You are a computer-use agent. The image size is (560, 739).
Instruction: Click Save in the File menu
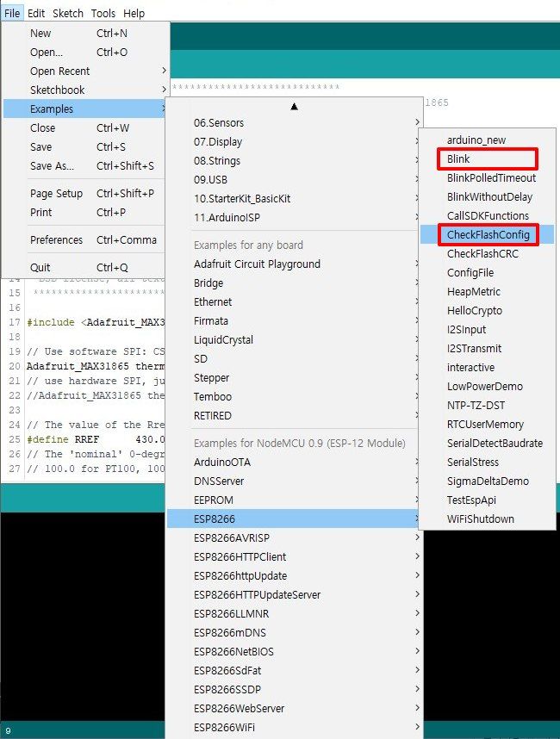coord(85,146)
